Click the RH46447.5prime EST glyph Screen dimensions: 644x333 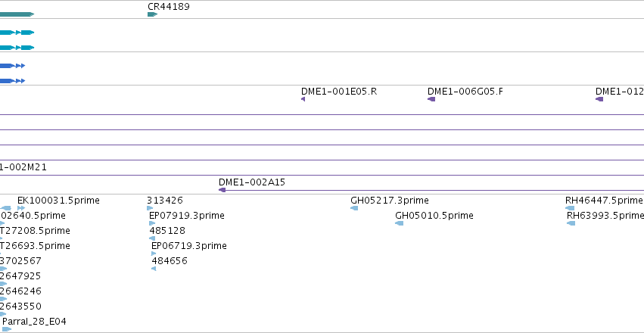tap(570, 208)
